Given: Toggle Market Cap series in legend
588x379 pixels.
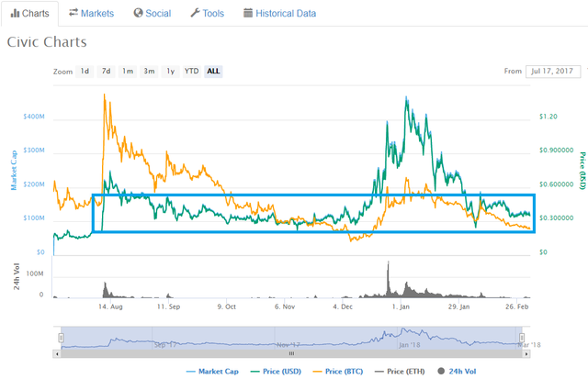Looking at the screenshot, I should point(212,372).
